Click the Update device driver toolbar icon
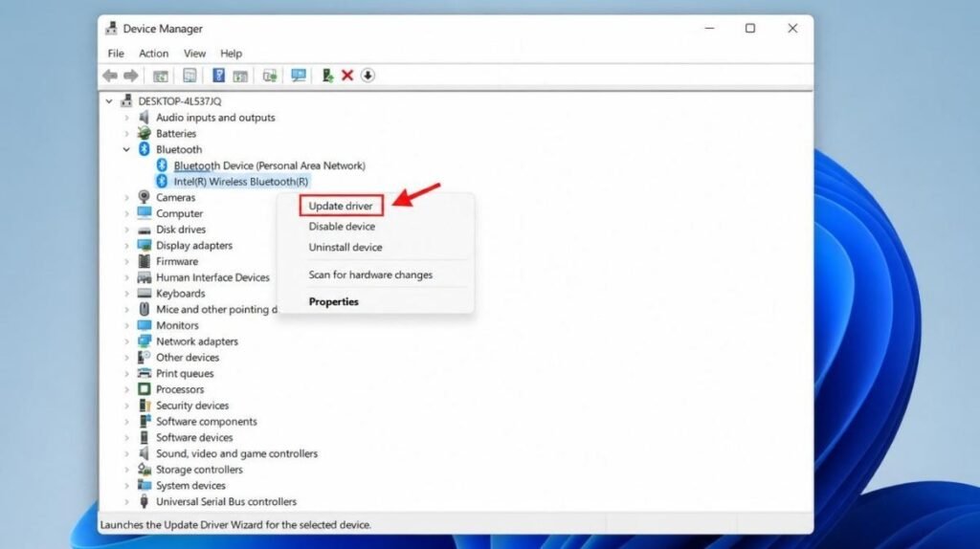980x549 pixels. click(327, 76)
